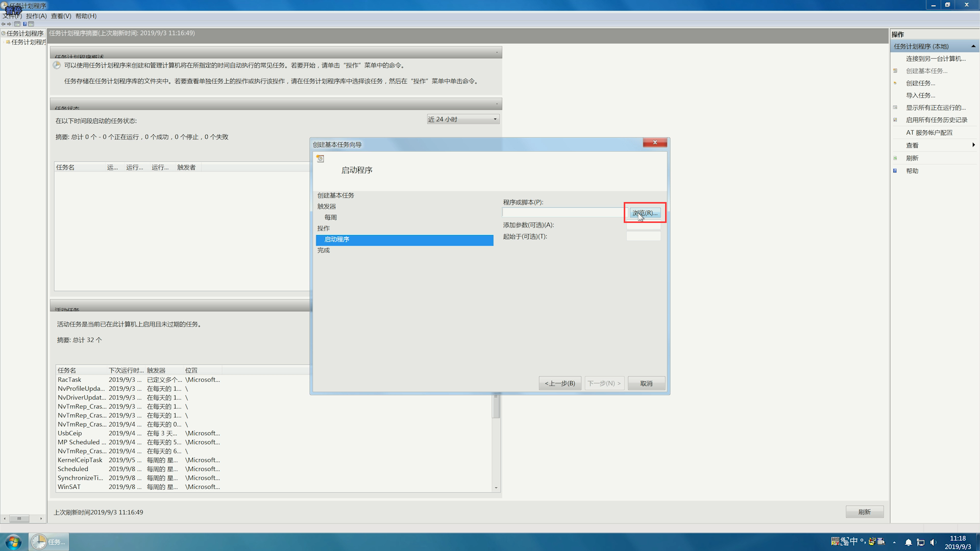
Task: Select 触发器 step in wizard
Action: pos(327,207)
